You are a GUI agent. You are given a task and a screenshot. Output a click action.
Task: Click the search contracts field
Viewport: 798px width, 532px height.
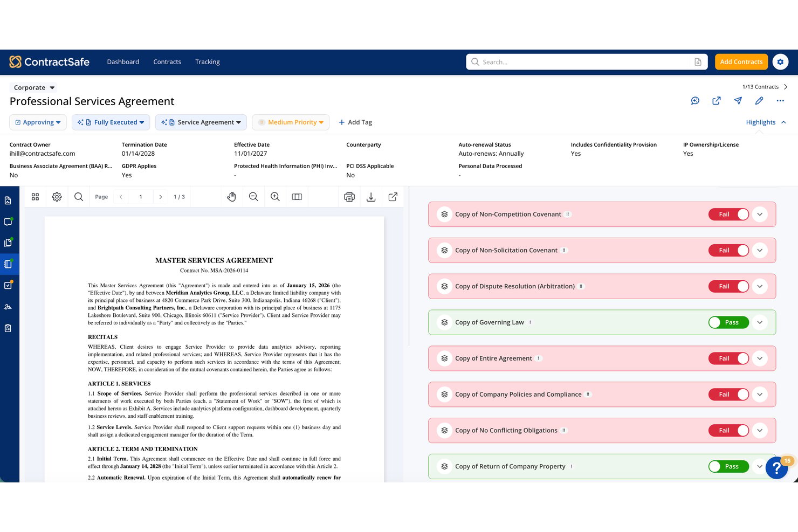click(588, 62)
